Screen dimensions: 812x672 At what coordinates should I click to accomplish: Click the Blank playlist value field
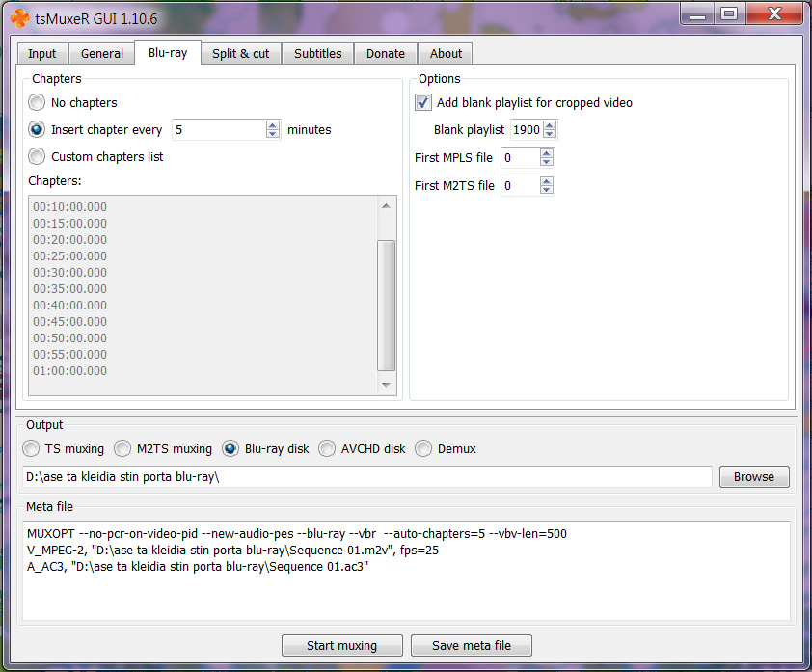tap(527, 129)
